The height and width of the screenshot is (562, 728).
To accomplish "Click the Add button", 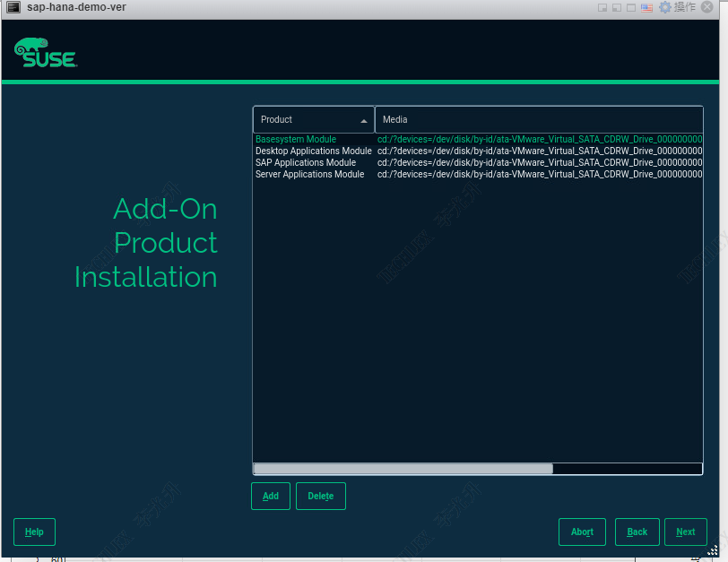I will coord(271,496).
